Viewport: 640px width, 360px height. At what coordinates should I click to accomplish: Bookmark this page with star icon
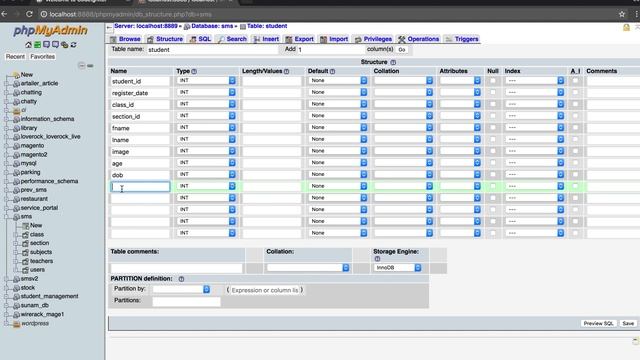(622, 14)
